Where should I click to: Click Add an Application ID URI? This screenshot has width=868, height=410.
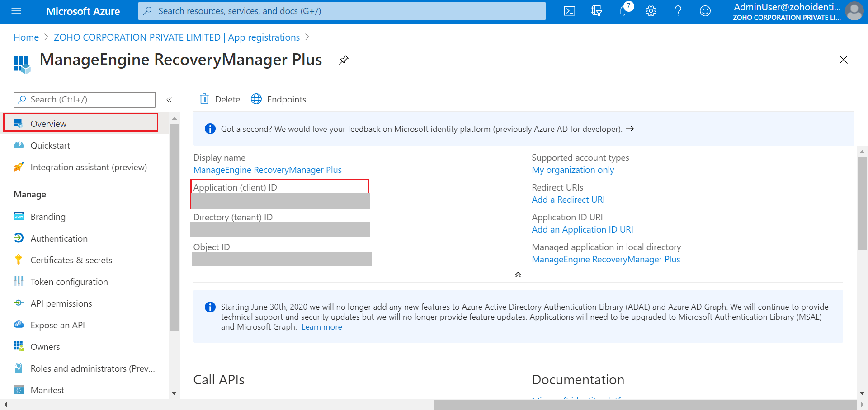point(582,229)
